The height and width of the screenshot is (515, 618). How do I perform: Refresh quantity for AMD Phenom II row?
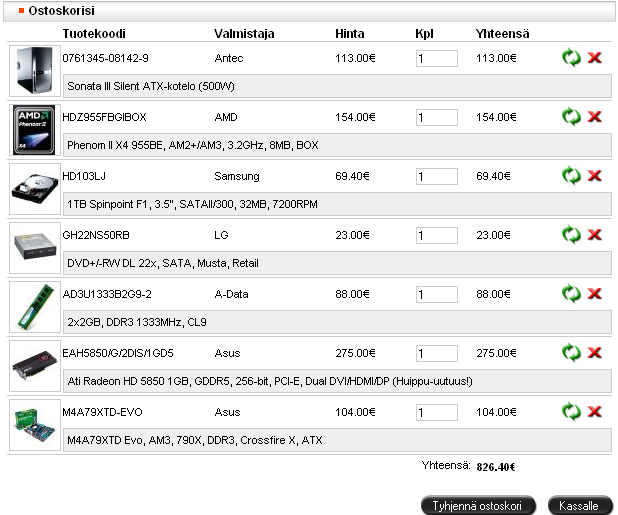[x=571, y=117]
